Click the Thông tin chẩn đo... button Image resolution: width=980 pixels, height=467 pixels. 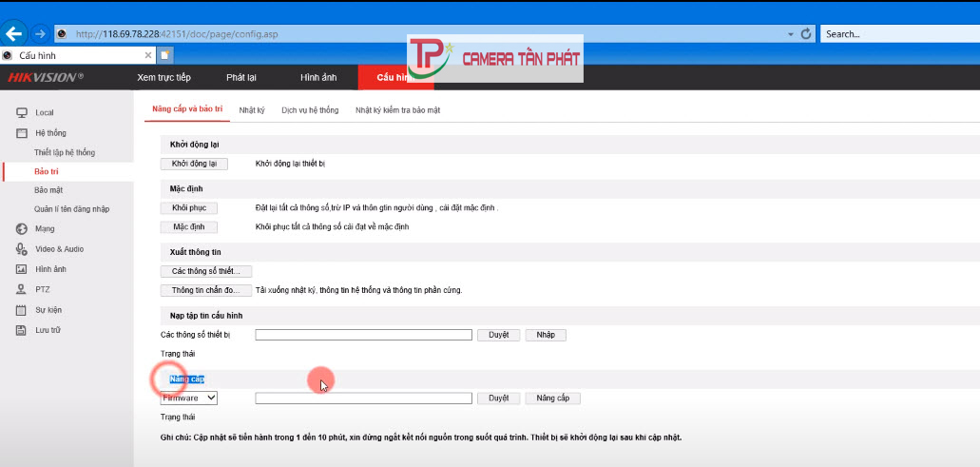(206, 290)
